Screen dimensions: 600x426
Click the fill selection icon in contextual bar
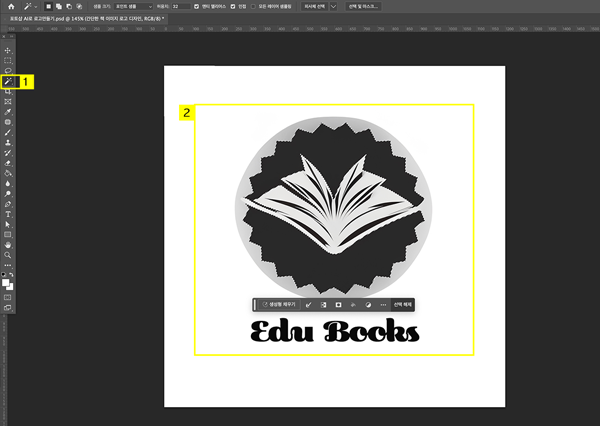pos(353,305)
